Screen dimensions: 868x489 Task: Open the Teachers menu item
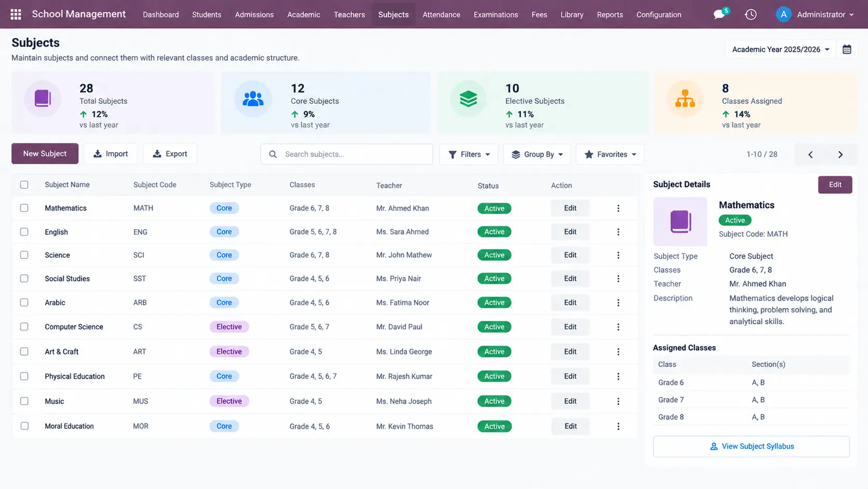tap(349, 15)
